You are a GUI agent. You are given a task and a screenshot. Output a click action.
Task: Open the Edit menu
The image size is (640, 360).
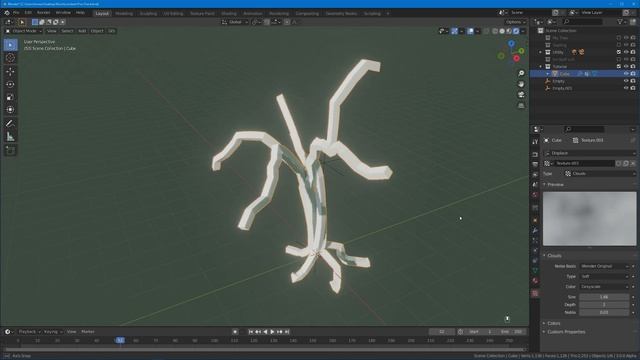point(28,13)
